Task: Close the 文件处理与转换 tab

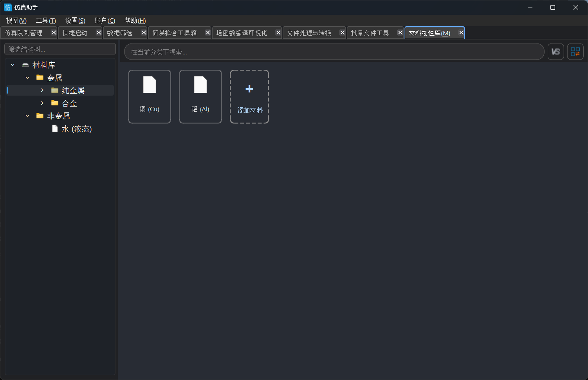Action: 342,33
